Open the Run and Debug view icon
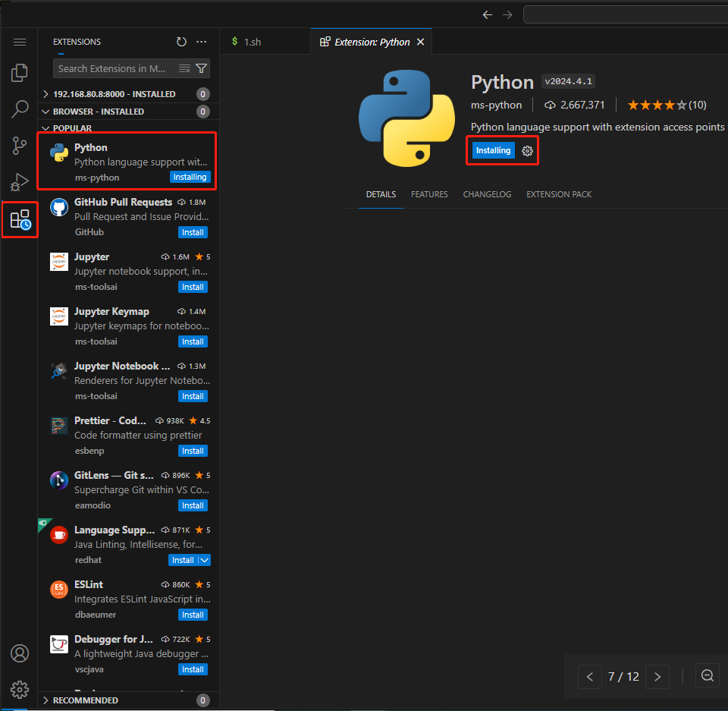 [20, 181]
